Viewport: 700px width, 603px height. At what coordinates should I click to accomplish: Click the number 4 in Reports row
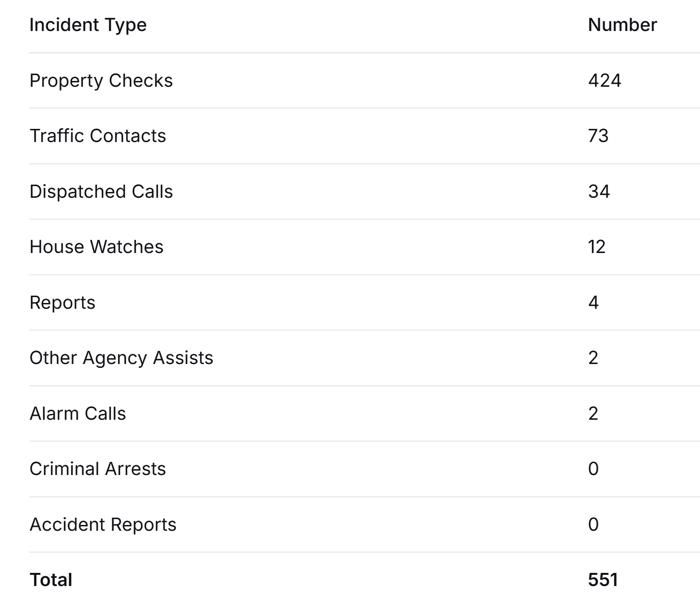[x=593, y=303]
